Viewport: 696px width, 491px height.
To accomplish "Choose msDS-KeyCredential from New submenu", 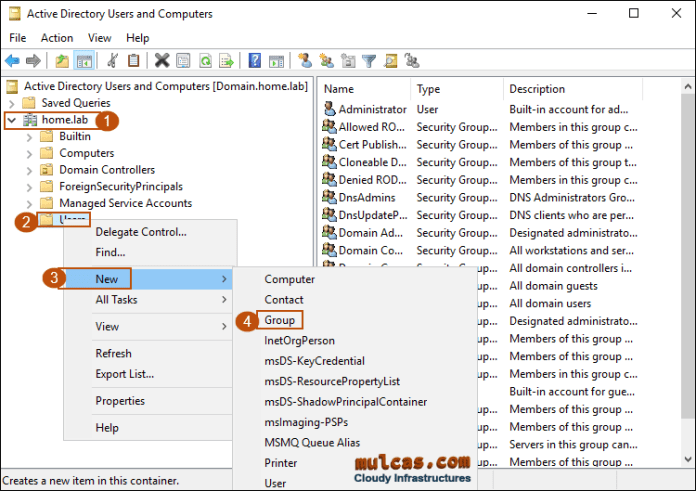I will 355,361.
